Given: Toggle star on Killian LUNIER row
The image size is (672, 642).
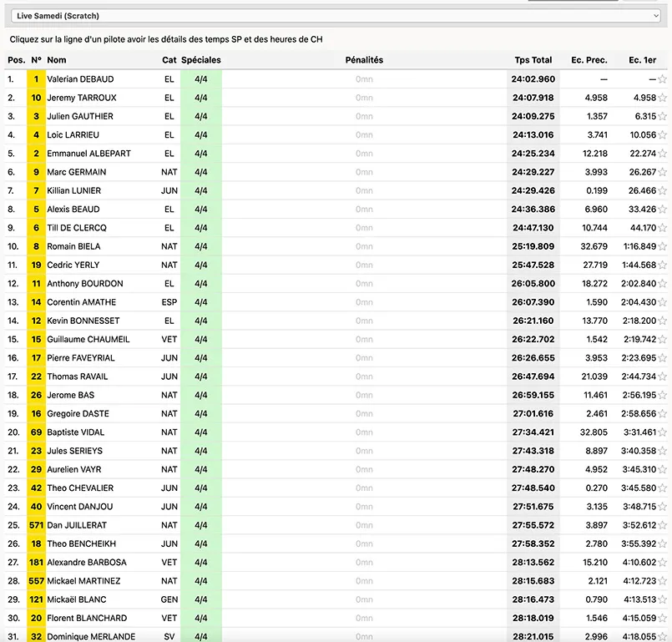Looking at the screenshot, I should pos(662,190).
